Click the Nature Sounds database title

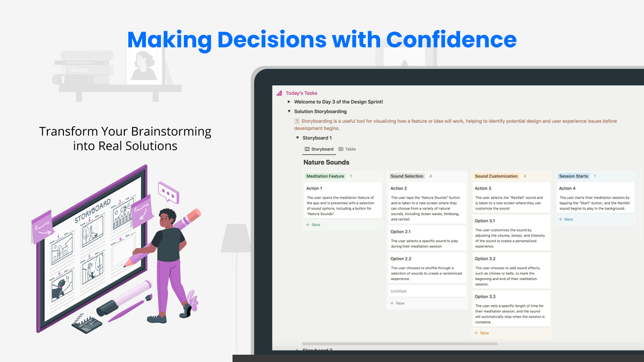326,162
